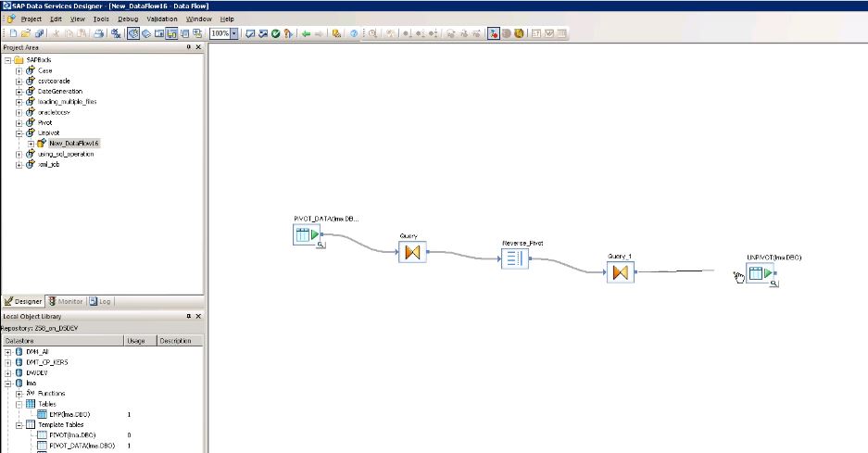This screenshot has width=868, height=453.
Task: Collapse the Unpivot job node
Action: [19, 133]
